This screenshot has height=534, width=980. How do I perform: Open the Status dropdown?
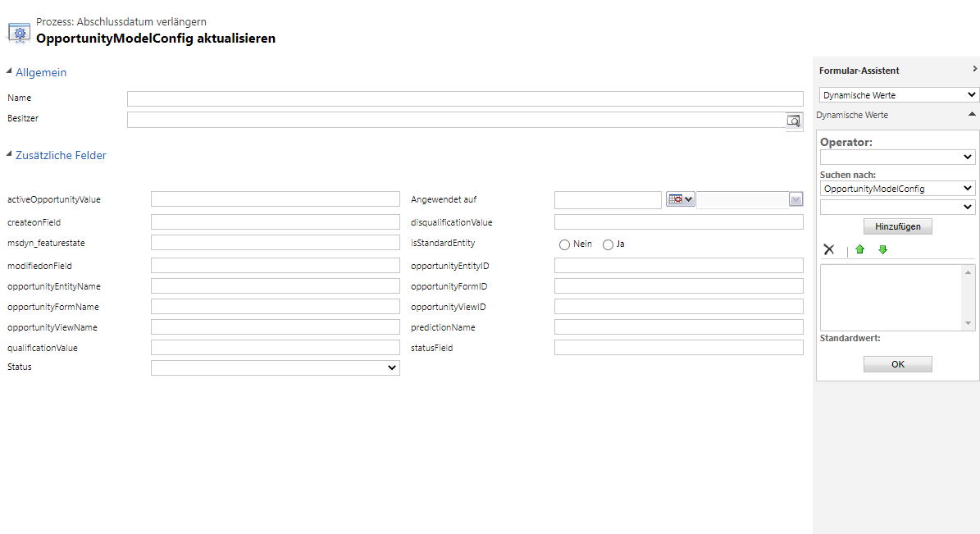(275, 367)
